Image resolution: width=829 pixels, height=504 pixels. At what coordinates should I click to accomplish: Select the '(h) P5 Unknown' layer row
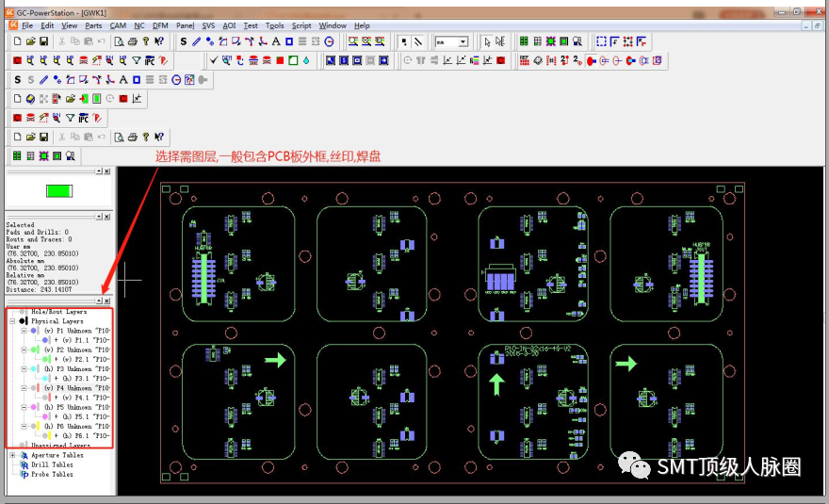[76, 407]
